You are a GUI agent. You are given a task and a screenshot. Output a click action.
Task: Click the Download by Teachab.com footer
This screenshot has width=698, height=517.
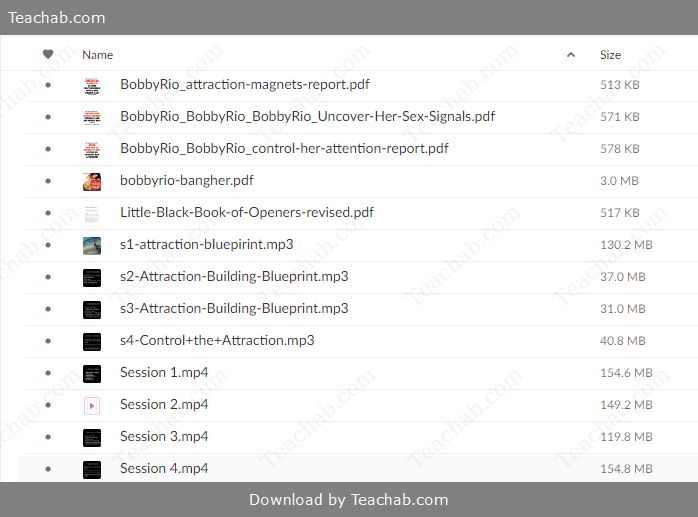(349, 500)
